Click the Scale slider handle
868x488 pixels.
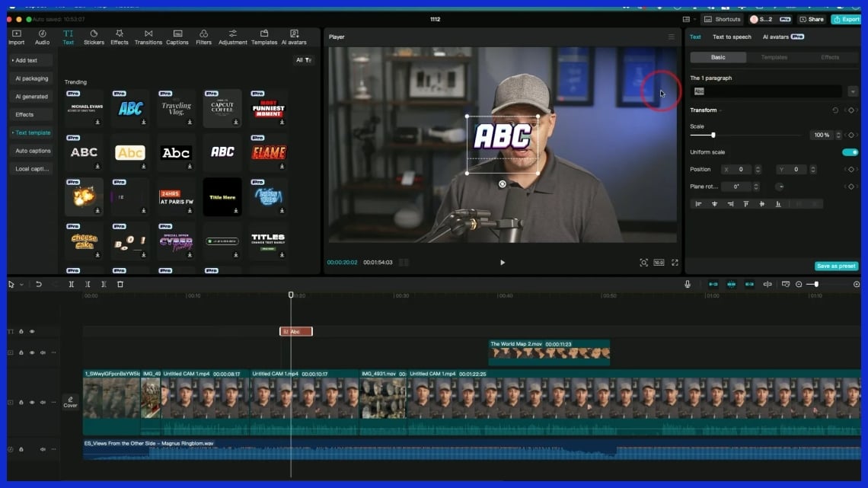pos(713,135)
